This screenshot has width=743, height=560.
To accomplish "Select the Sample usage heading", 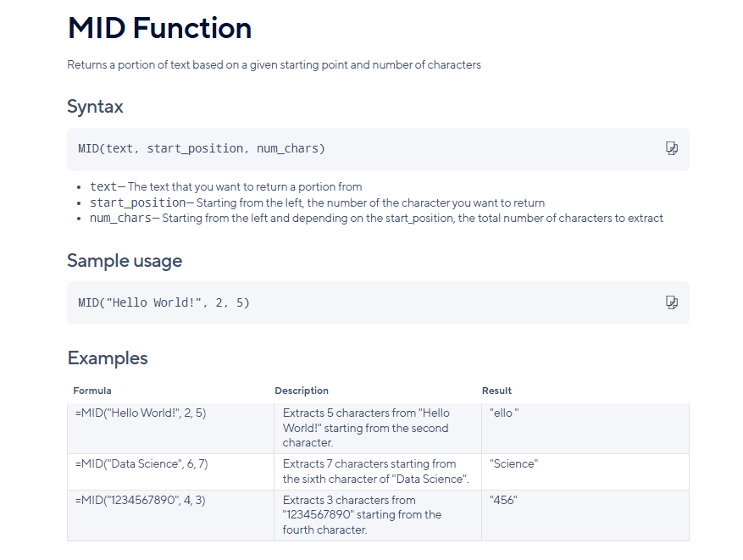I will (125, 261).
